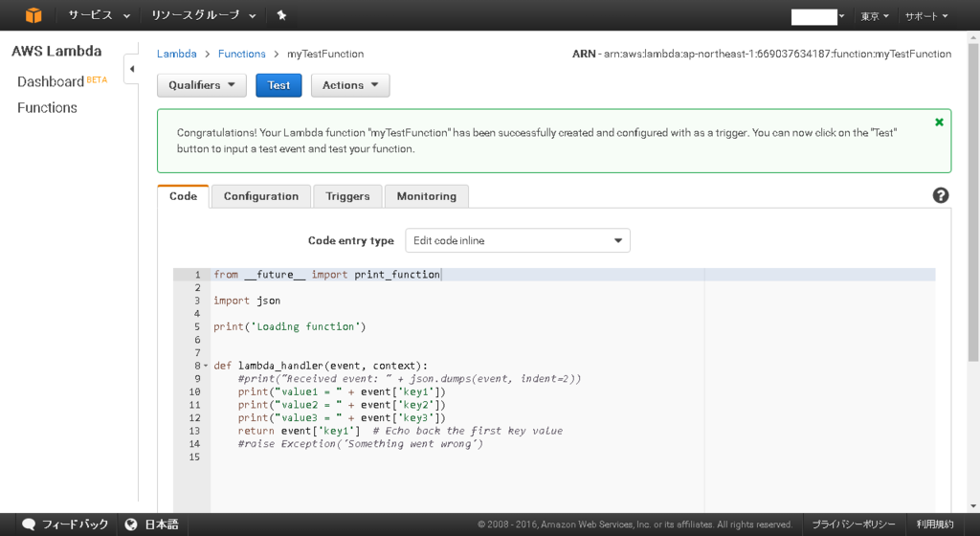Click the '#raise Exception' comment line
The height and width of the screenshot is (536, 980).
(x=361, y=444)
